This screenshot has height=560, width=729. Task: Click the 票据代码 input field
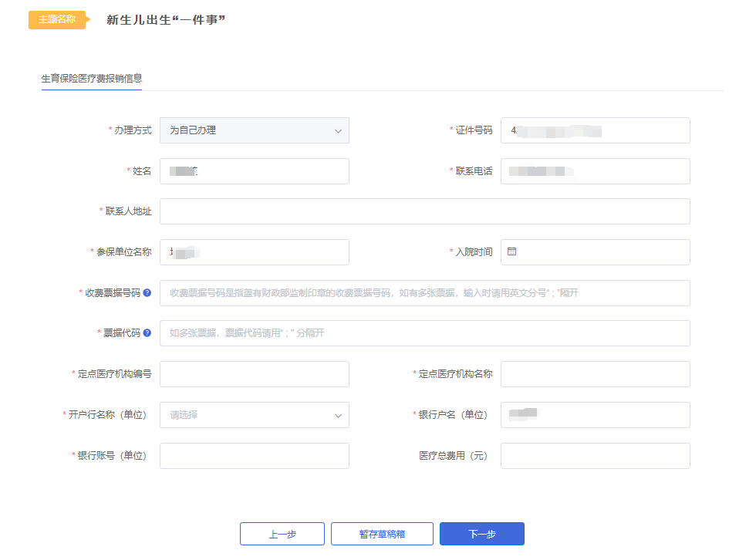click(x=425, y=333)
